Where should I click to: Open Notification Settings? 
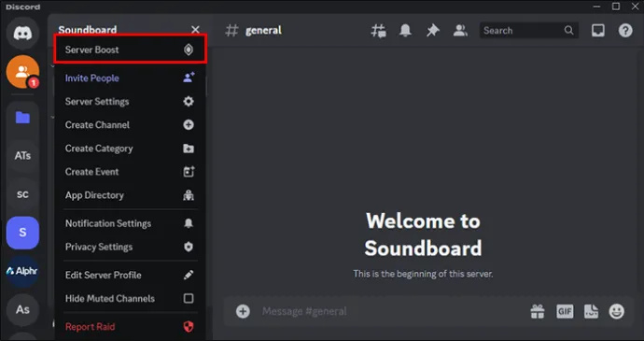pos(130,223)
